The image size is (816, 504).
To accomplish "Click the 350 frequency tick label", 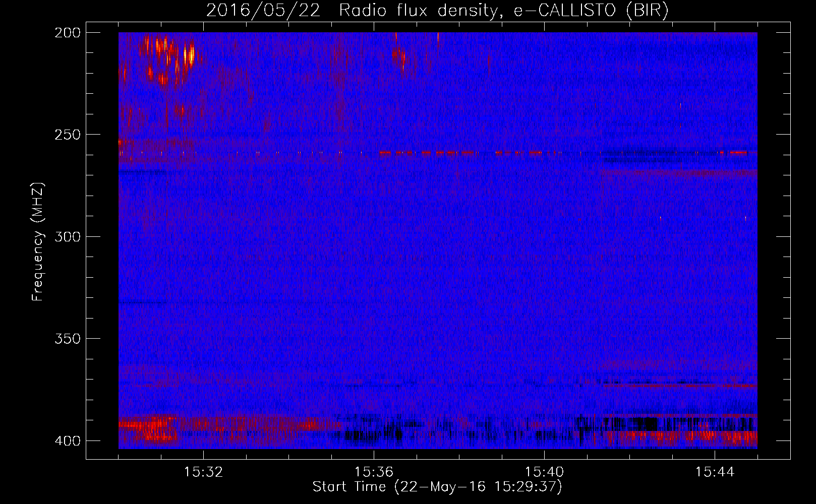I will pyautogui.click(x=67, y=339).
